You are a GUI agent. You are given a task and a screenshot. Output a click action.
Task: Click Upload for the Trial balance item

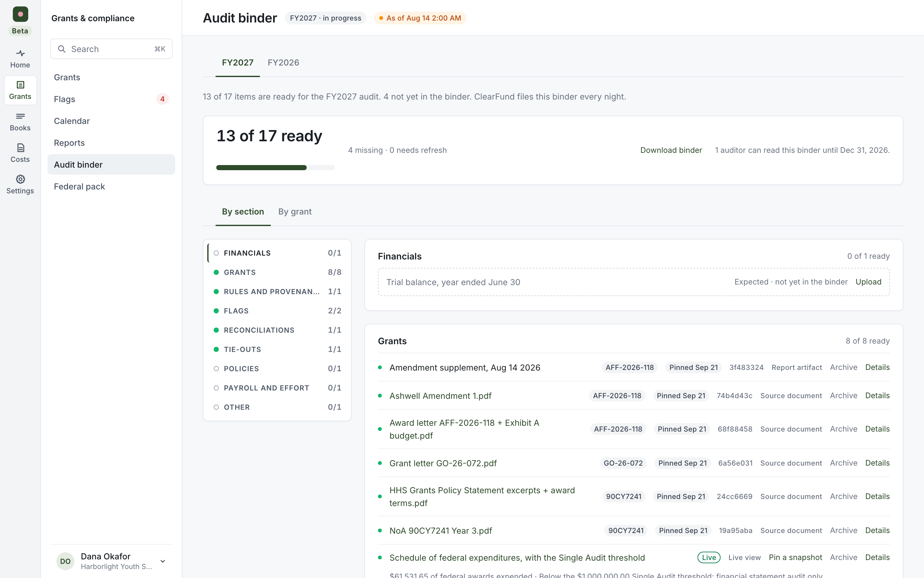[x=868, y=282]
